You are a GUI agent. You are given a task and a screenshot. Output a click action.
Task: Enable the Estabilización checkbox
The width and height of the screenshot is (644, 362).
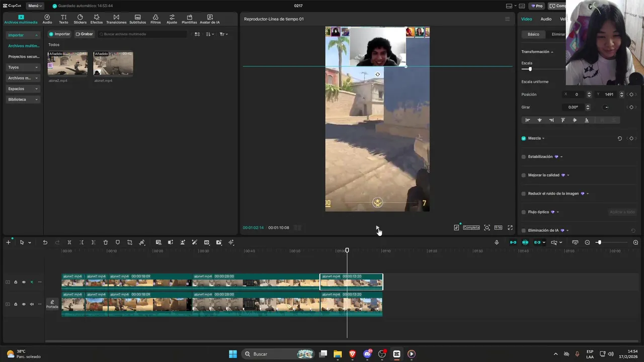tap(524, 157)
